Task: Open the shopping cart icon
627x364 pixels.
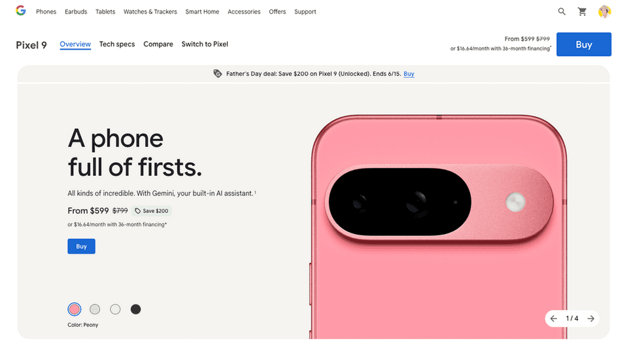Action: (582, 12)
